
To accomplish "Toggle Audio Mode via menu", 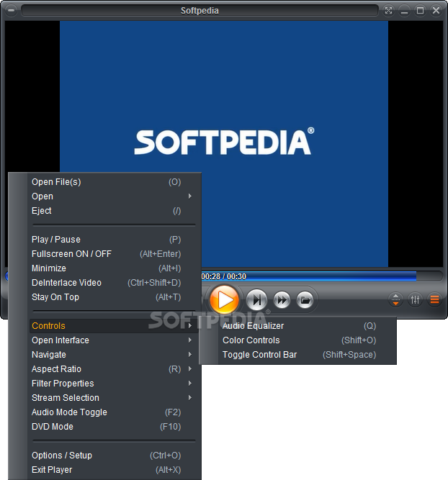I will (x=114, y=412).
